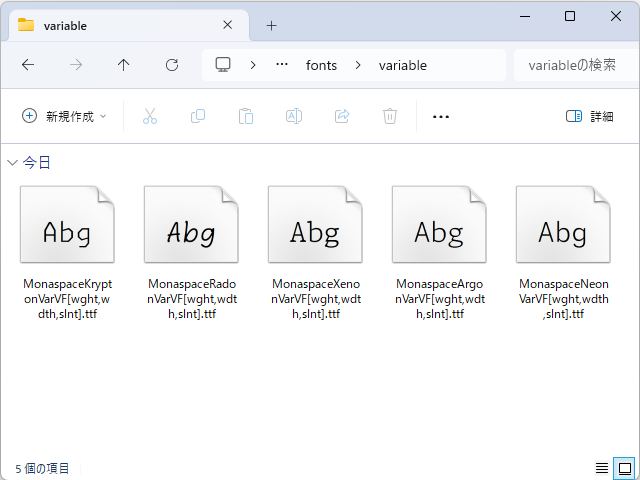Click the MonaspaceKryptonVarVF file name
This screenshot has width=640, height=480.
(x=67, y=299)
